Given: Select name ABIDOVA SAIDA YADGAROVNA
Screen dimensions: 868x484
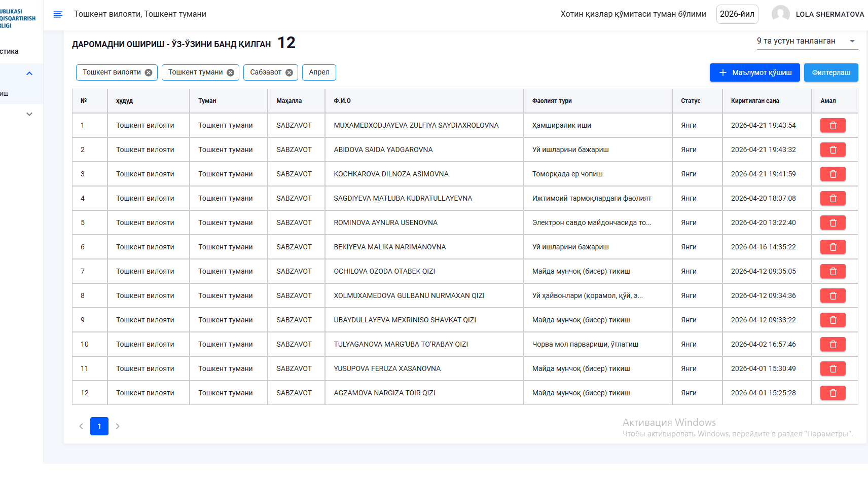Looking at the screenshot, I should pos(383,150).
